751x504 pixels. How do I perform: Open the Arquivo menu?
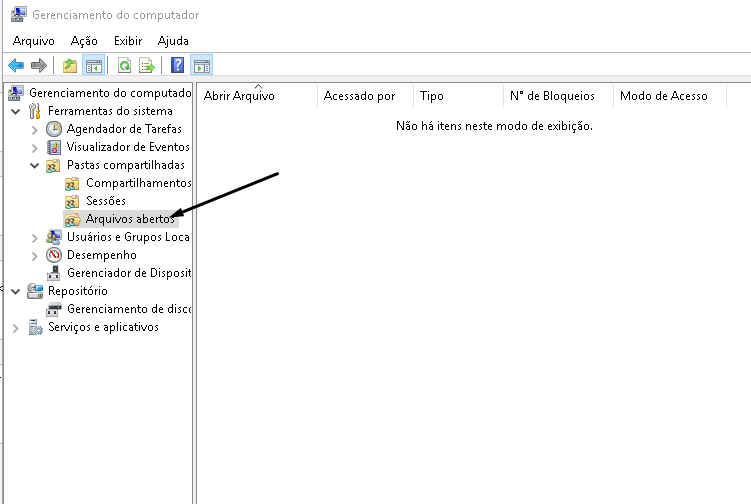[x=33, y=41]
